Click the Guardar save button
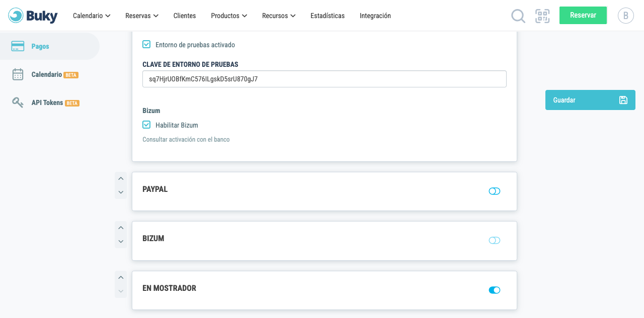This screenshot has height=318, width=644. [590, 100]
